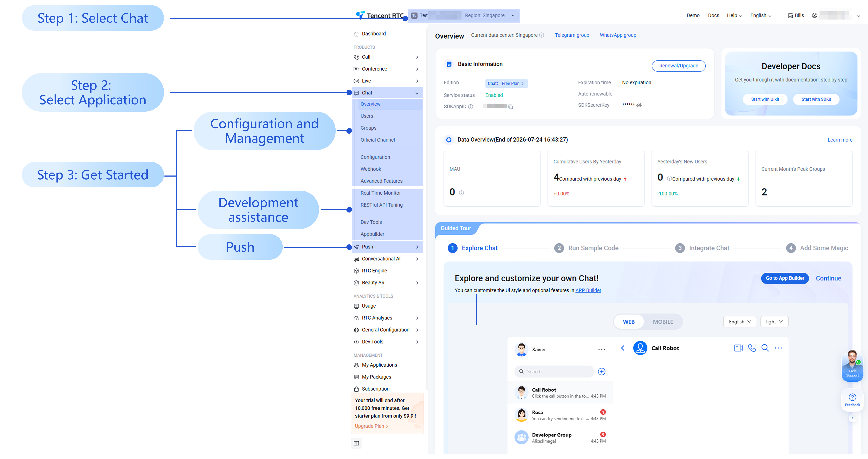Copy the SDKAppID with the copy icon
This screenshot has width=868, height=459.
pyautogui.click(x=511, y=107)
